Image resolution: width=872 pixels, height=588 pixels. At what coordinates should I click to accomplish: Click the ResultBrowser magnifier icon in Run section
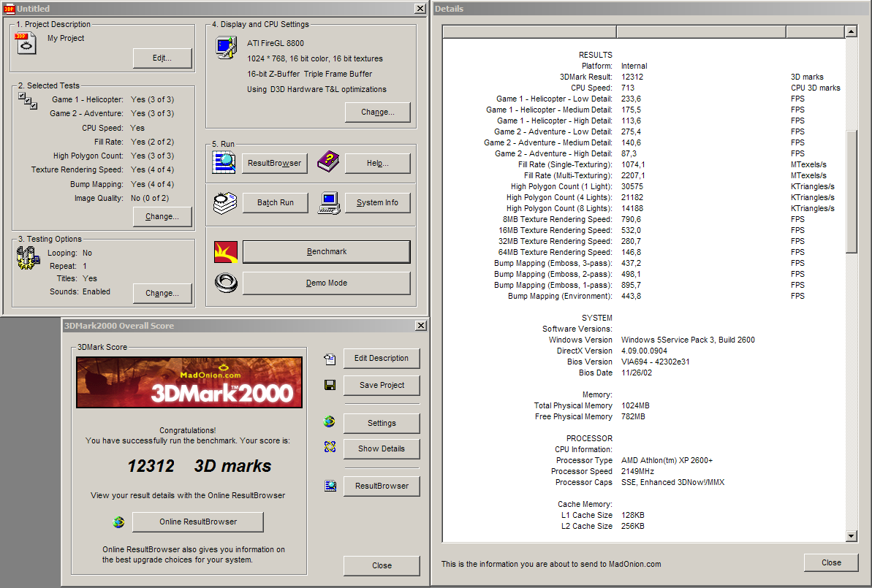224,162
